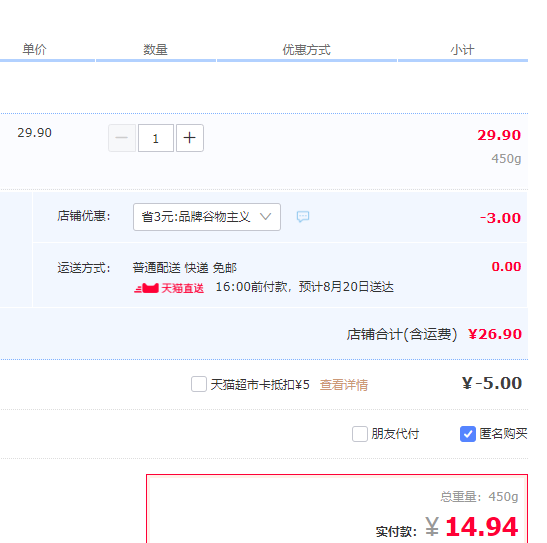This screenshot has height=543, width=547.
Task: Click the 单价 column header
Action: coord(34,49)
